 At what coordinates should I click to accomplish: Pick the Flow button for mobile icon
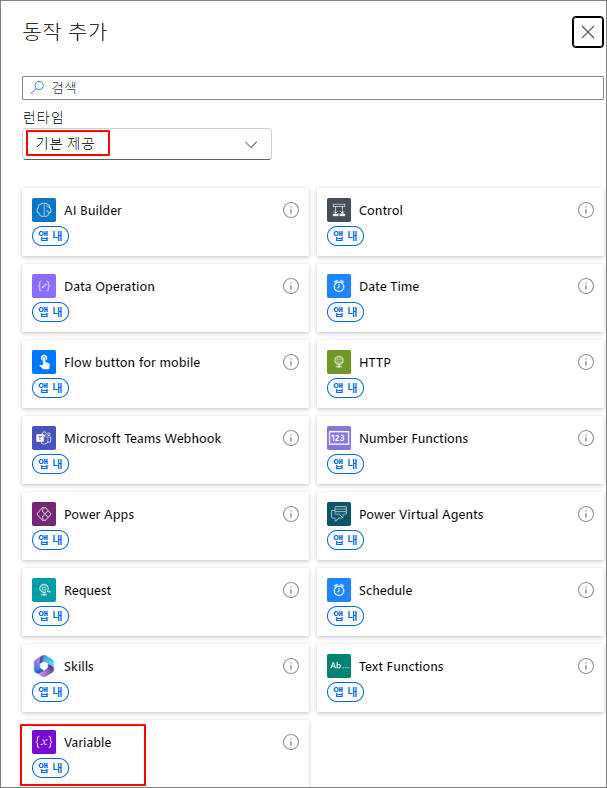44,362
